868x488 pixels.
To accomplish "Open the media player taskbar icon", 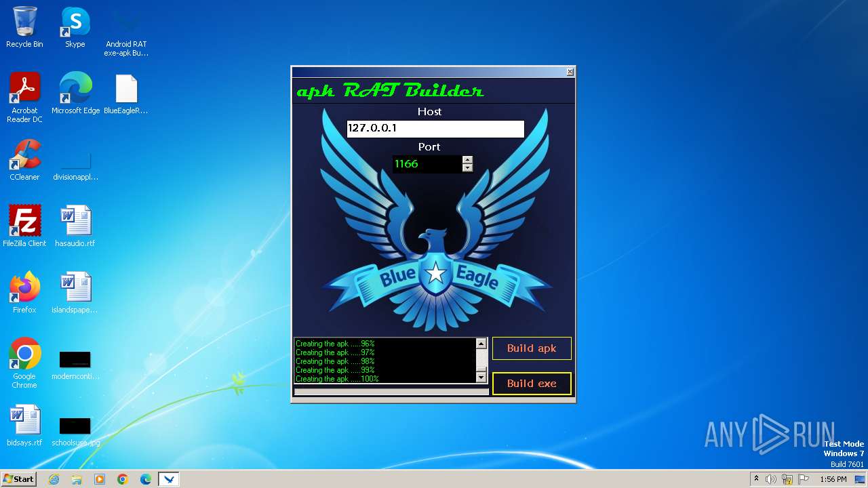I will point(100,479).
